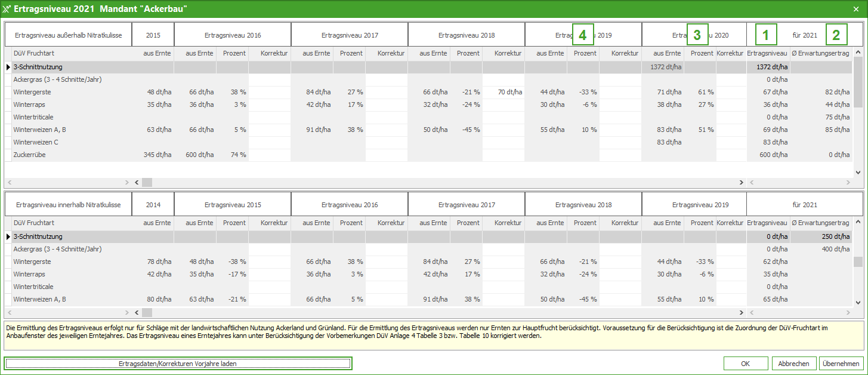Click the green marker number 3
This screenshot has width=868, height=375.
point(697,35)
